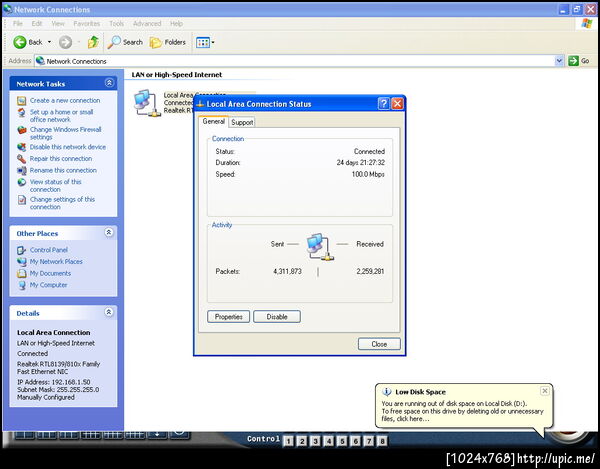Open the My Network Places icon
The width and height of the screenshot is (600, 469).
(22, 262)
